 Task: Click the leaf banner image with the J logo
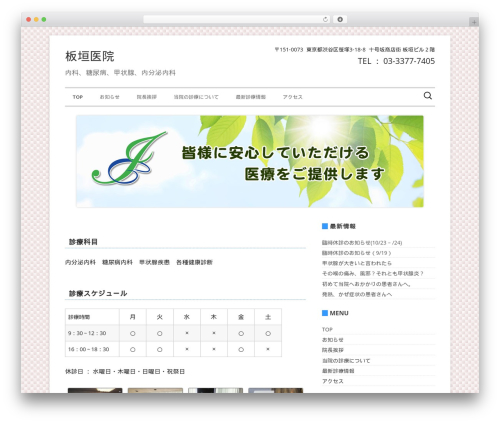pyautogui.click(x=250, y=161)
